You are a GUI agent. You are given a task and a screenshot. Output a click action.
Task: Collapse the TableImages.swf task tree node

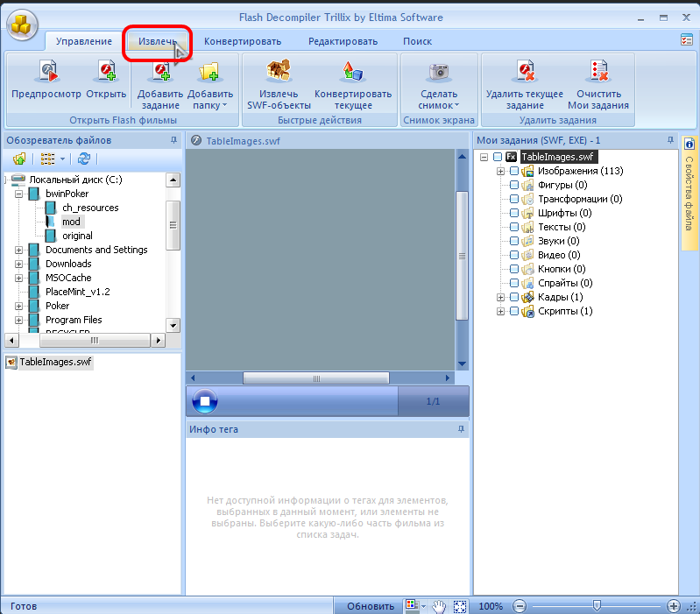484,157
